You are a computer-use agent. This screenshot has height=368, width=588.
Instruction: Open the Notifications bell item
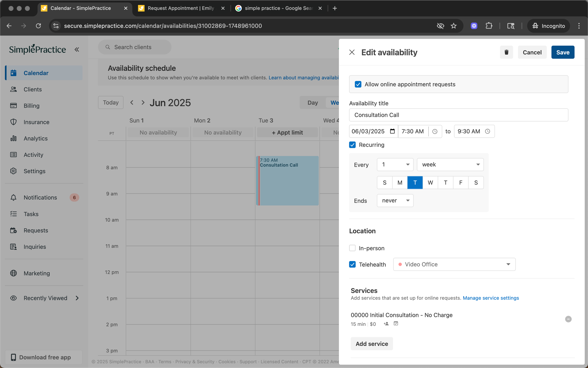40,197
